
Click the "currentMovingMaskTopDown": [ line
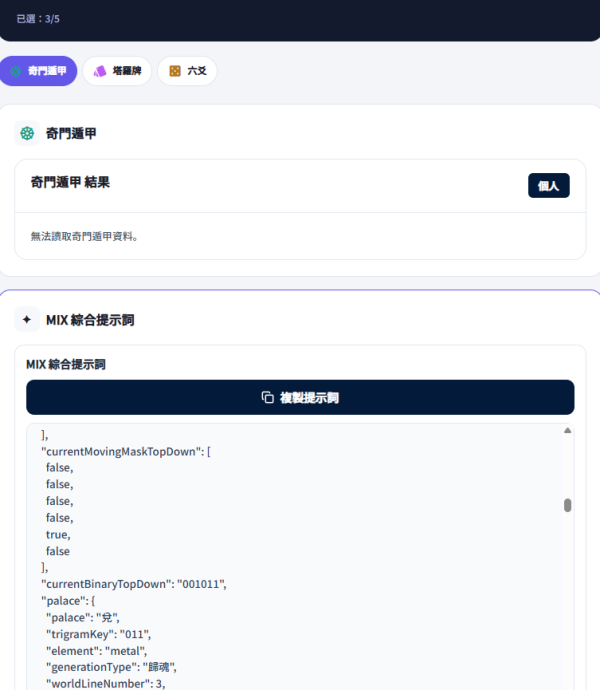click(126, 451)
